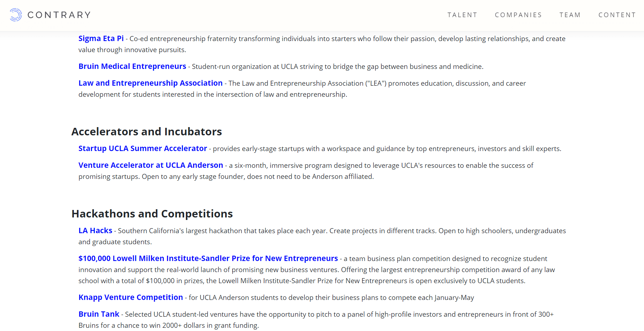Click the Contrary spiral logo icon
Screen dimensions: 644x331
click(16, 15)
